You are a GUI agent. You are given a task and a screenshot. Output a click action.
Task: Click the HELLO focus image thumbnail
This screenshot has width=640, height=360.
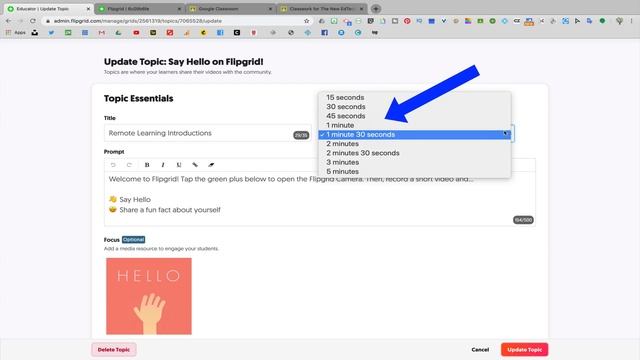(149, 296)
